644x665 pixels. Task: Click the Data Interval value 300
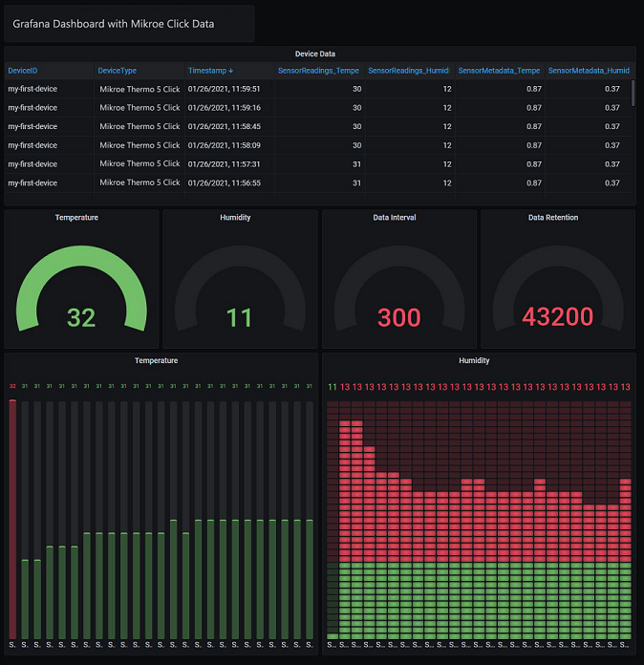click(x=399, y=317)
